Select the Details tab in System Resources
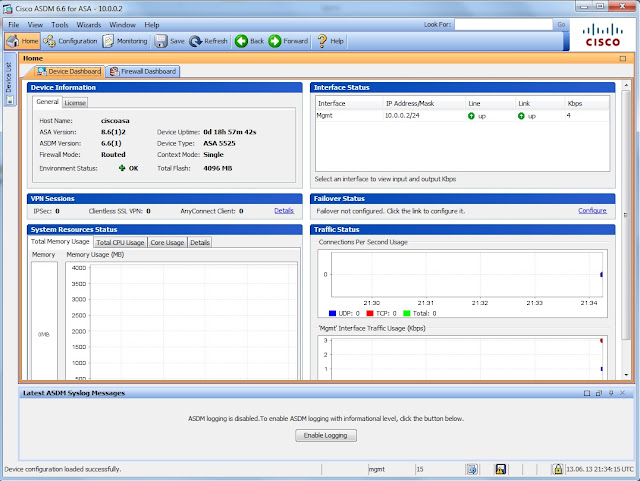Viewport: 640px width, 481px height. click(x=200, y=243)
